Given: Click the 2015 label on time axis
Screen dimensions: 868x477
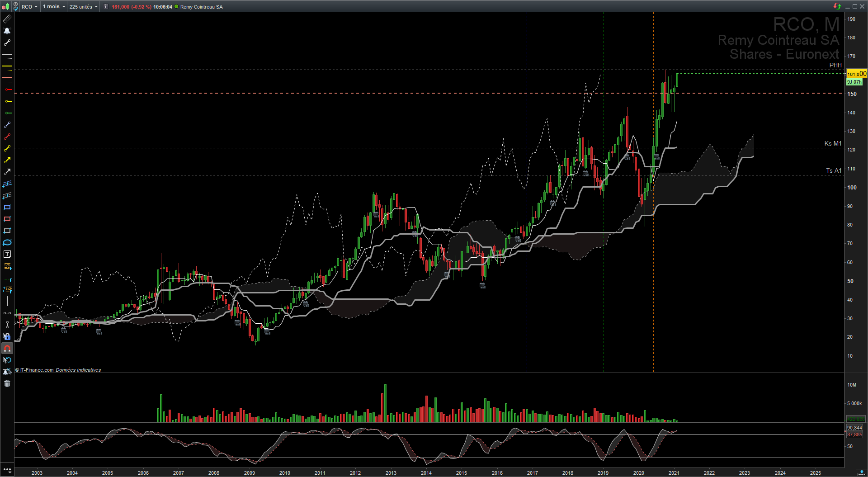Looking at the screenshot, I should [x=462, y=473].
